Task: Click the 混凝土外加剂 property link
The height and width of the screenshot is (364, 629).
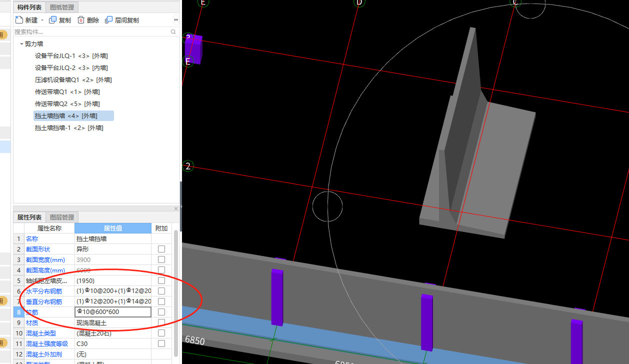Action: (44, 354)
